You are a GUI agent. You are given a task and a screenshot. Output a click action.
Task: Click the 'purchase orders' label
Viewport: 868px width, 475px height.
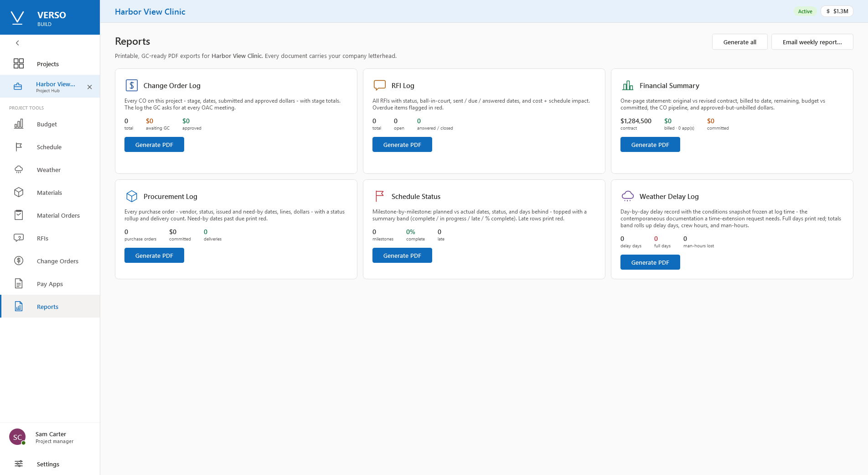point(140,239)
